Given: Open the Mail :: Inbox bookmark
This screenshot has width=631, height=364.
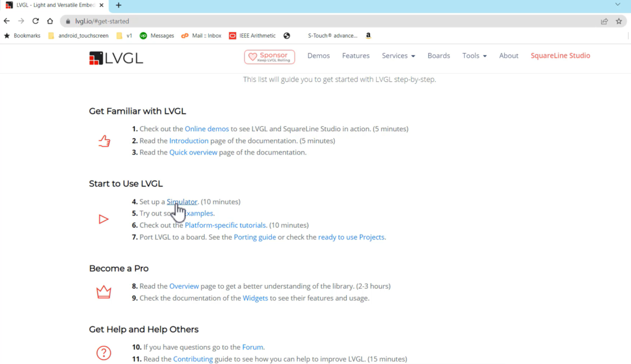Looking at the screenshot, I should pos(202,35).
